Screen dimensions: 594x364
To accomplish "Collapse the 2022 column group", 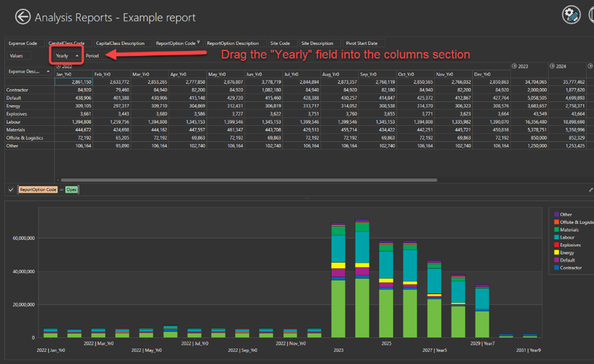I will (x=57, y=65).
